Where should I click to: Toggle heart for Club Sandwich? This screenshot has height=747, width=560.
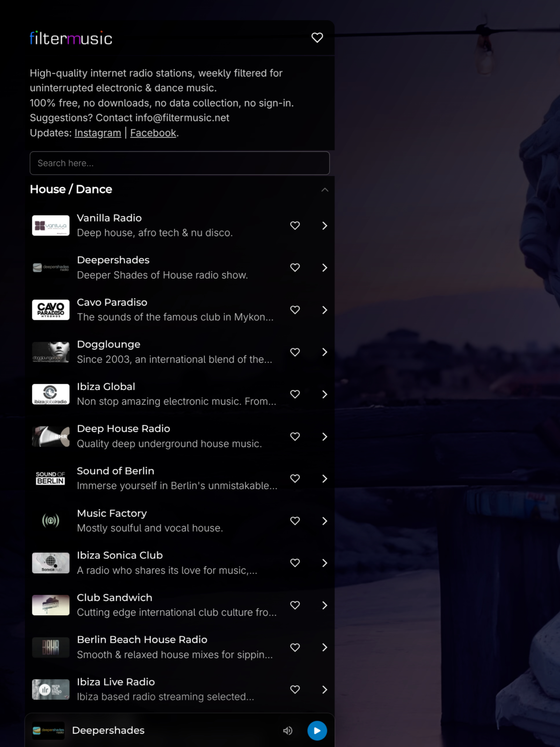tap(295, 605)
